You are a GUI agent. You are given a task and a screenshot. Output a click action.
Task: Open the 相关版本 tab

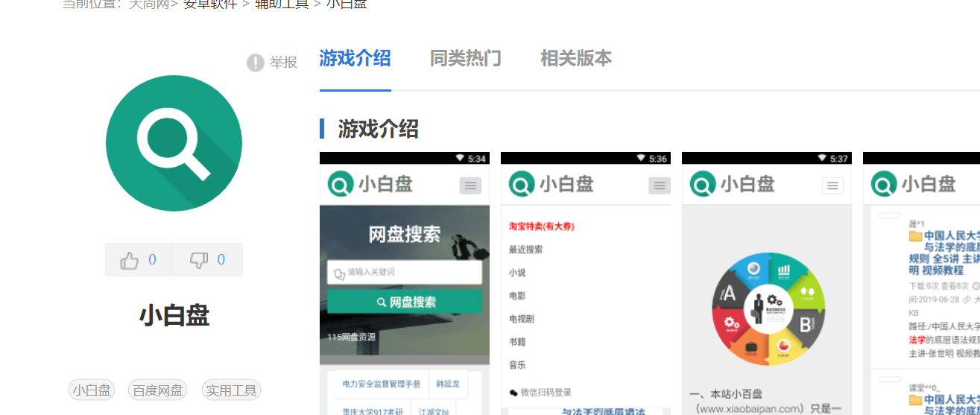576,59
